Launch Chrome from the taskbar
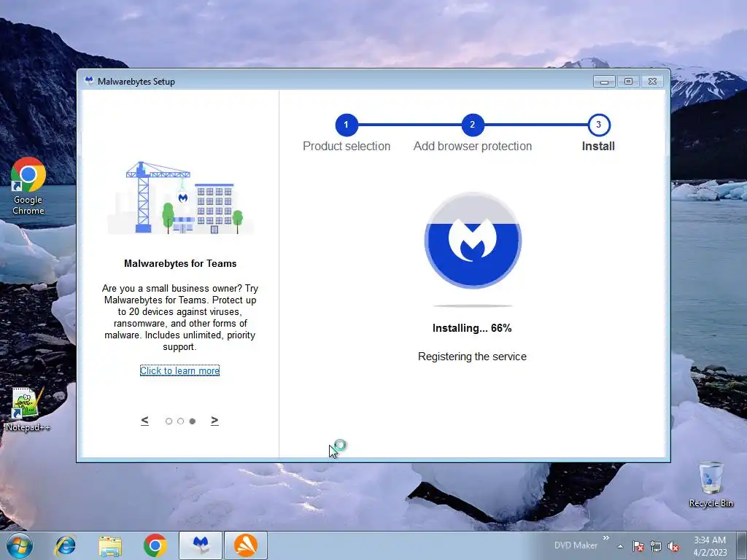This screenshot has width=747, height=560. (155, 545)
